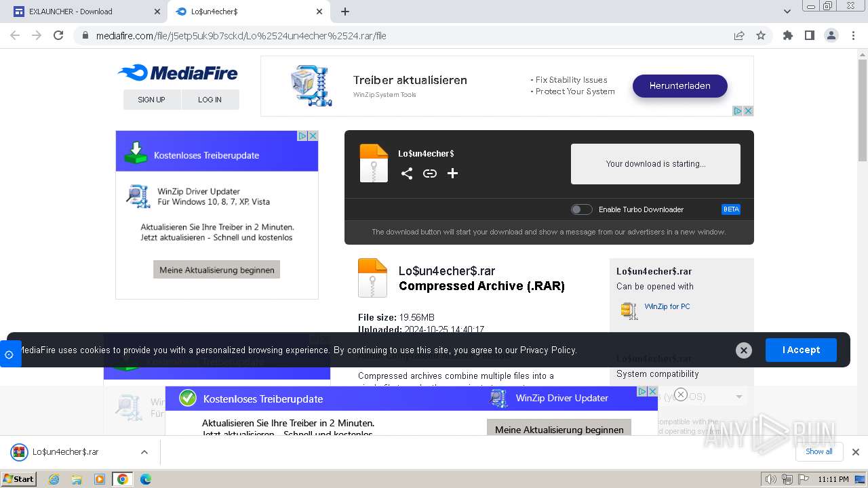The image size is (868, 488).
Task: Launch Internet Explorer from taskbar
Action: pos(54,479)
